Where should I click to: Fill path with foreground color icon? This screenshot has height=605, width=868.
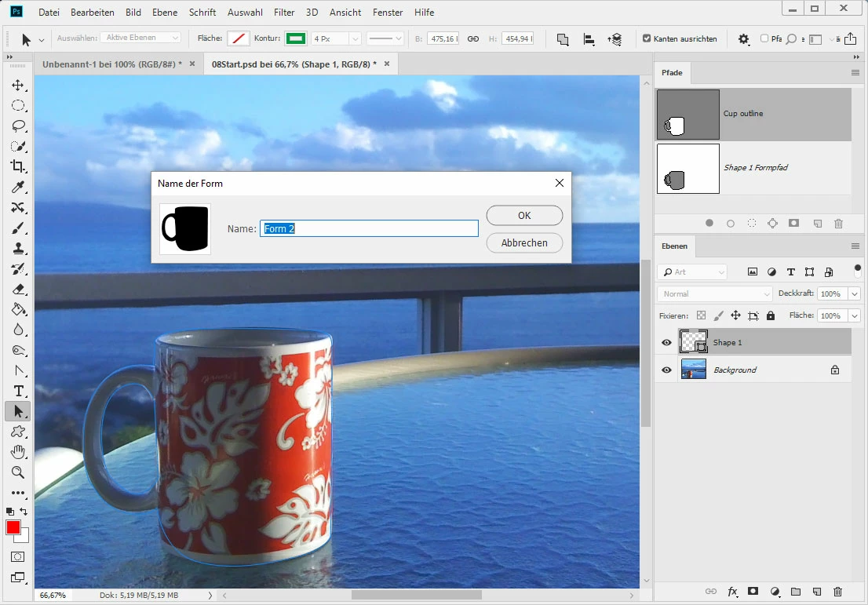point(709,223)
